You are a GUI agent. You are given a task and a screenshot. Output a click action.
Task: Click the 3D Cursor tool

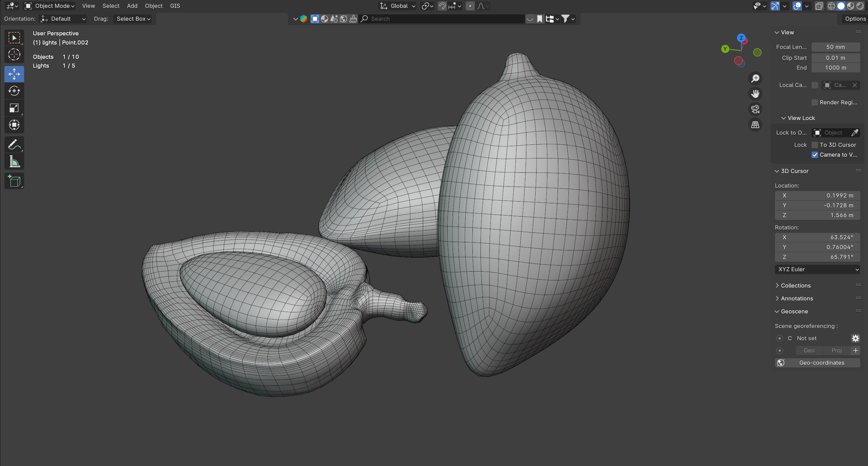14,54
